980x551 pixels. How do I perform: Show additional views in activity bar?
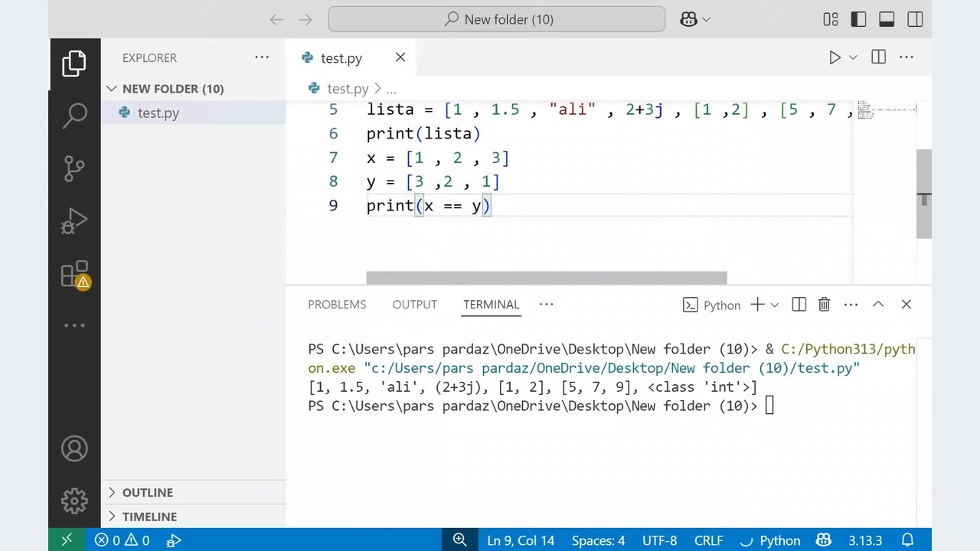[74, 325]
